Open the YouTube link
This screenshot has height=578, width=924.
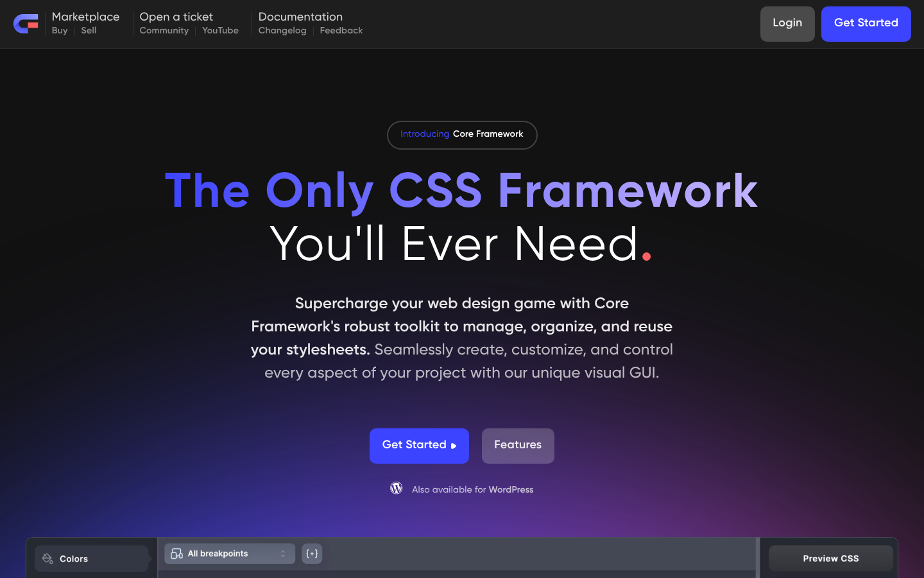220,31
